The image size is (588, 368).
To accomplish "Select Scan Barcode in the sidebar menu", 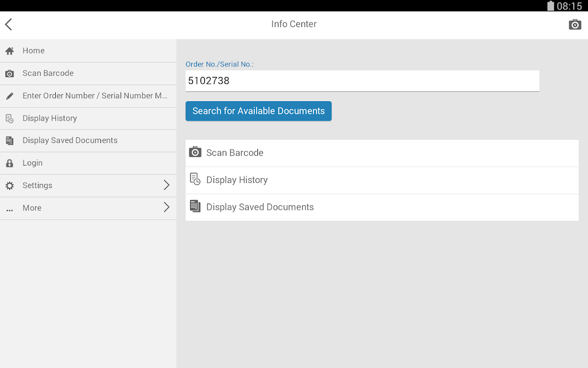I will click(x=88, y=73).
